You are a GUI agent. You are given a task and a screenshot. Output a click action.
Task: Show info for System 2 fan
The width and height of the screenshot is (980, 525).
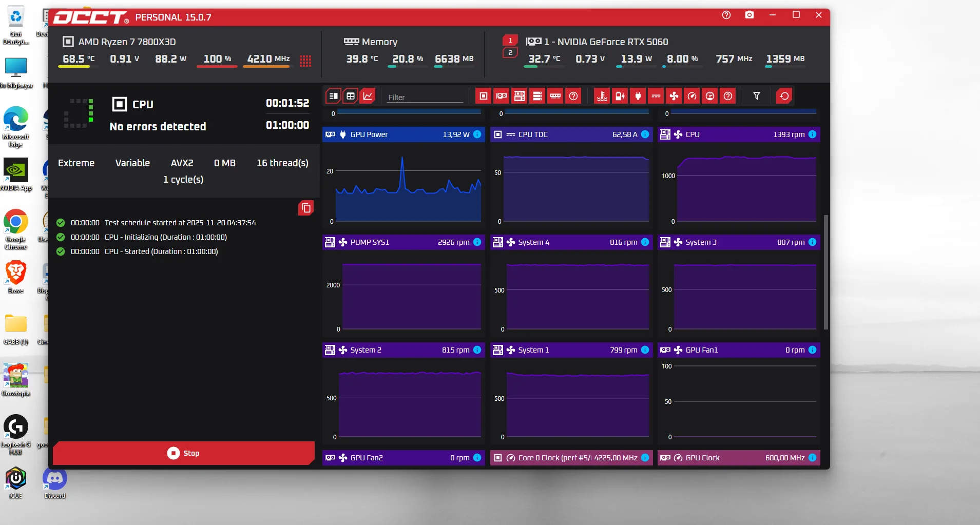point(477,350)
